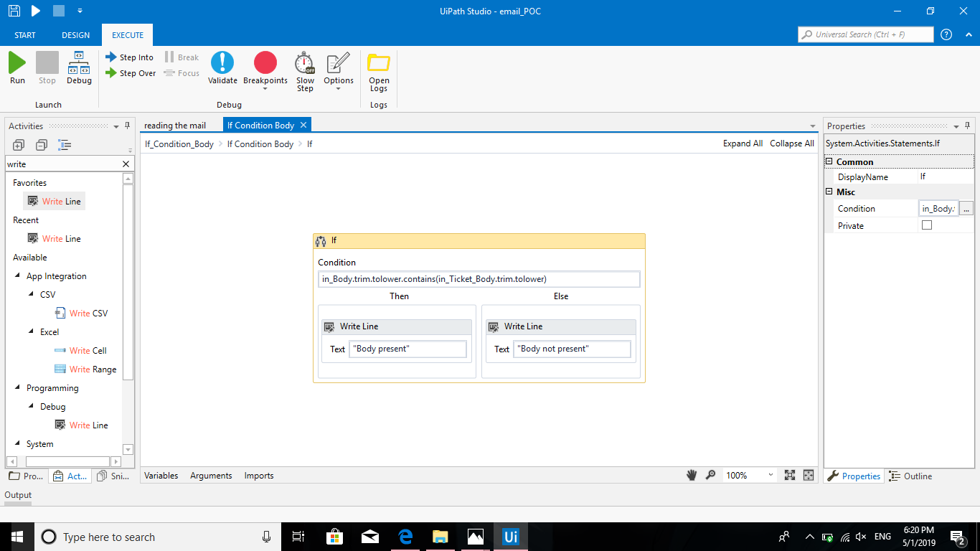
Task: Click the Windows Start button
Action: coord(17,537)
